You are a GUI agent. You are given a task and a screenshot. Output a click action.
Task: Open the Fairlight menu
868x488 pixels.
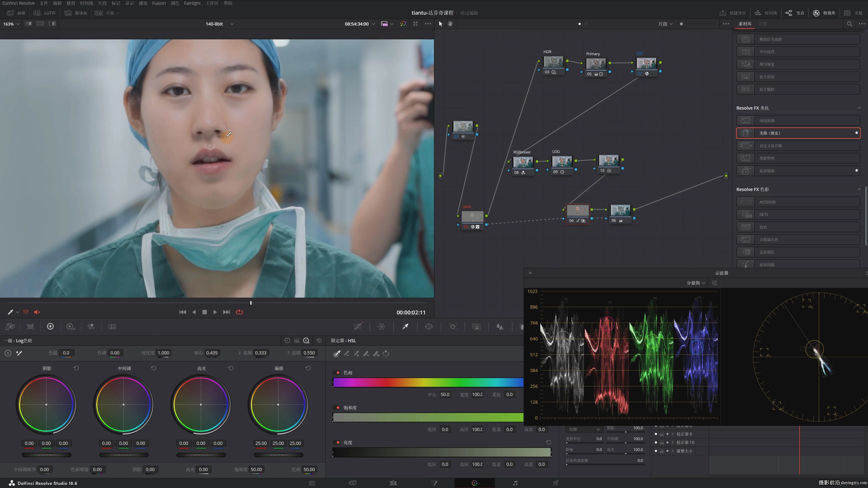(192, 3)
